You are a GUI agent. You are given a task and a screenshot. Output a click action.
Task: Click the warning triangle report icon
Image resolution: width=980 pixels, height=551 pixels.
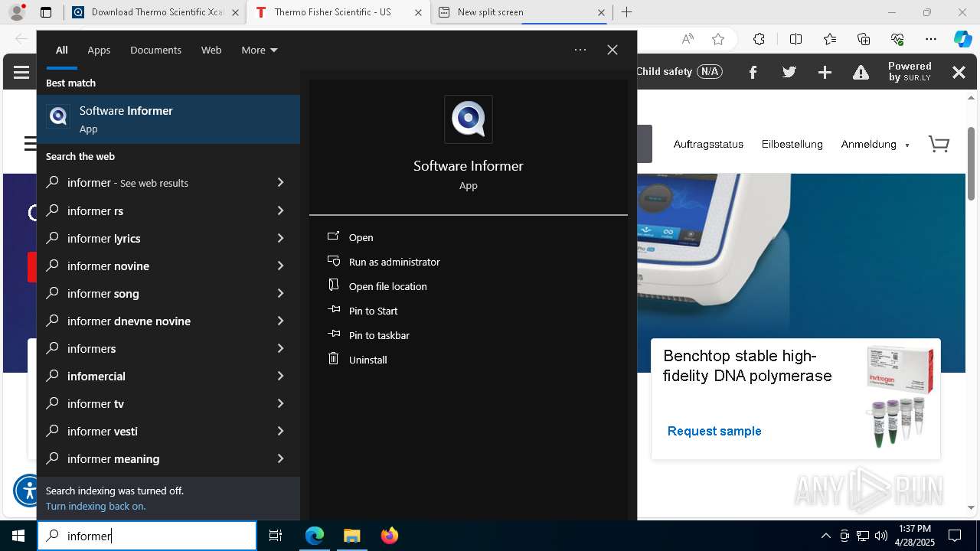tap(861, 72)
